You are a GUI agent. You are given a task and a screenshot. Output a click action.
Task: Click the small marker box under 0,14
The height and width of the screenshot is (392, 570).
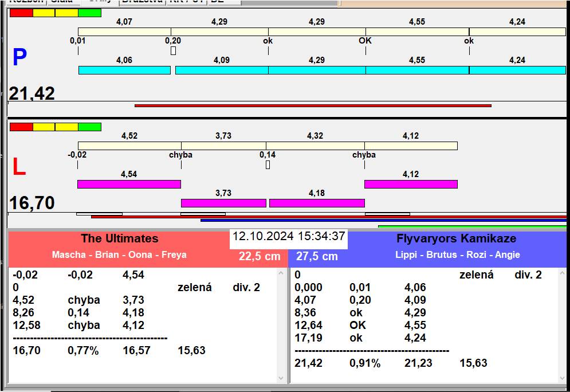268,164
